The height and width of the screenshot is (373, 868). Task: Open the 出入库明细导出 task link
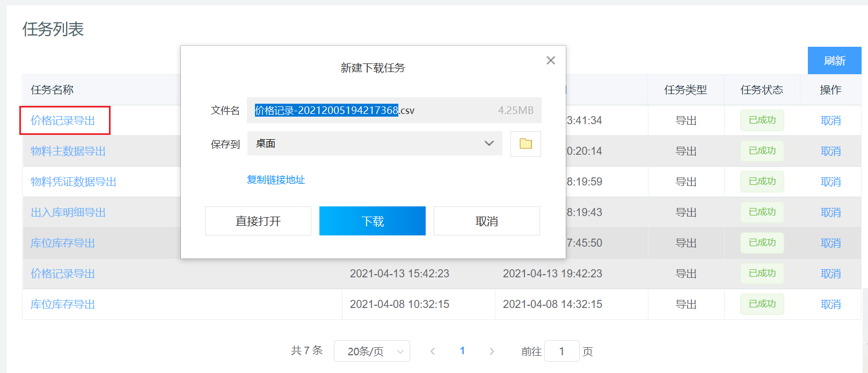68,212
